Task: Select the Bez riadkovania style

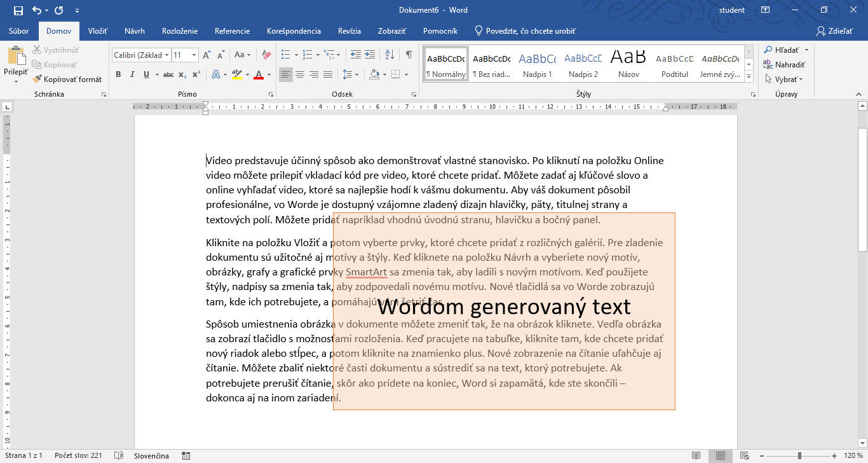Action: 491,64
